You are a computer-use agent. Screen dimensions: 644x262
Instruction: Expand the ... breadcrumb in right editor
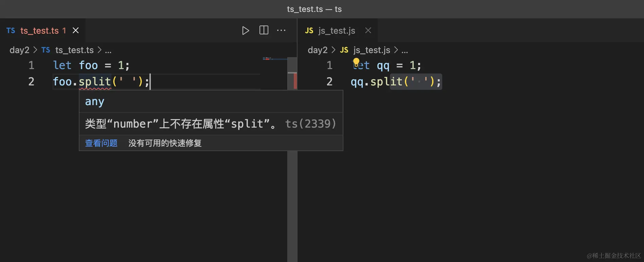pyautogui.click(x=405, y=50)
